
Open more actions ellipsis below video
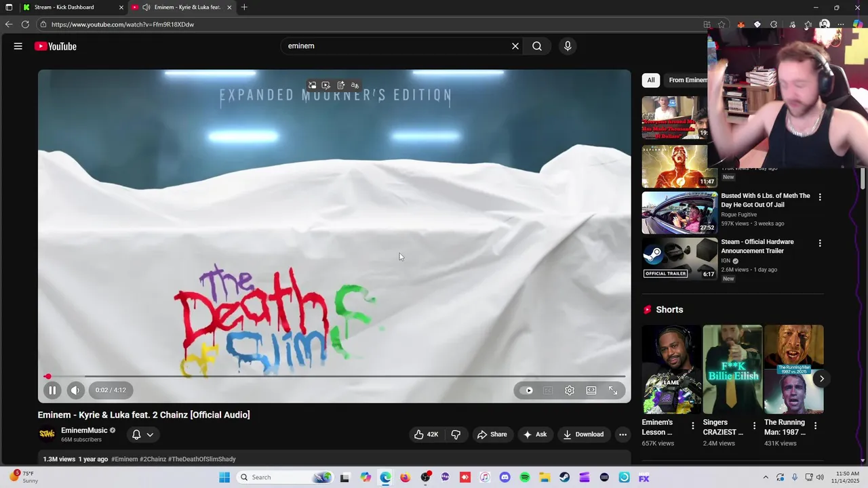click(623, 434)
